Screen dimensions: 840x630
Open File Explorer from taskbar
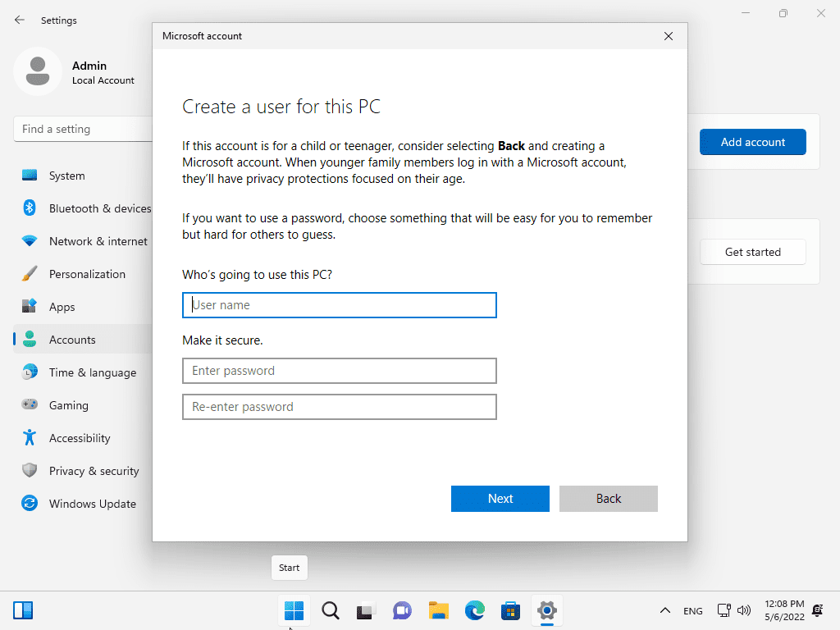pos(439,610)
